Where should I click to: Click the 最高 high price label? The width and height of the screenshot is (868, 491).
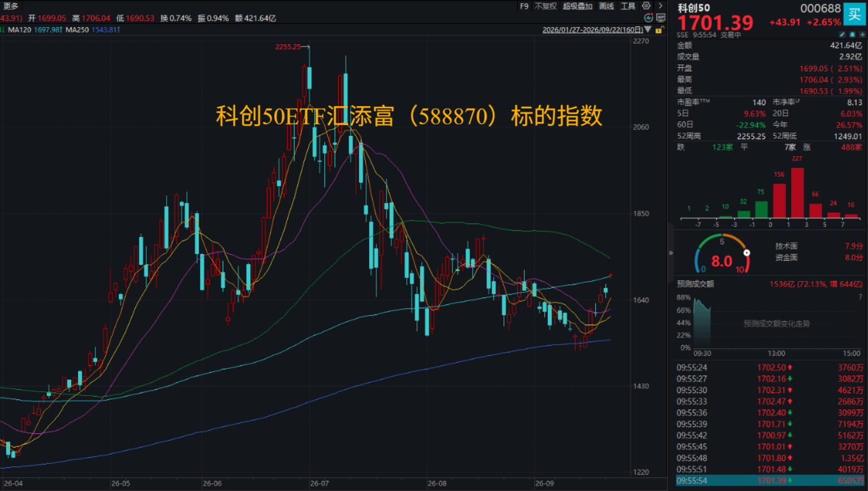pyautogui.click(x=684, y=79)
